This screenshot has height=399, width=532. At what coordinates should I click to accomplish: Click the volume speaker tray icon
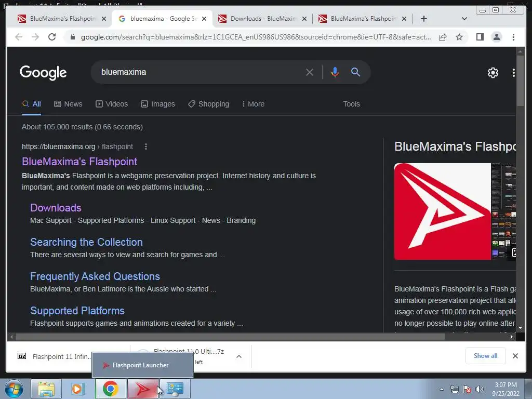(480, 389)
